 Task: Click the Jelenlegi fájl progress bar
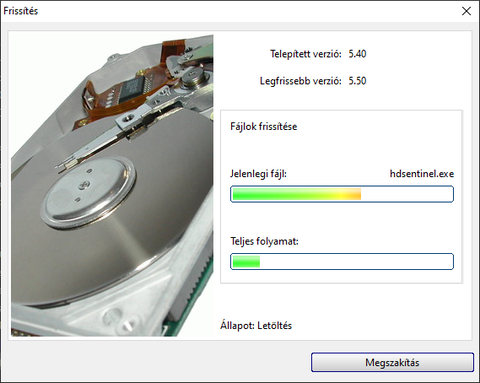[342, 194]
